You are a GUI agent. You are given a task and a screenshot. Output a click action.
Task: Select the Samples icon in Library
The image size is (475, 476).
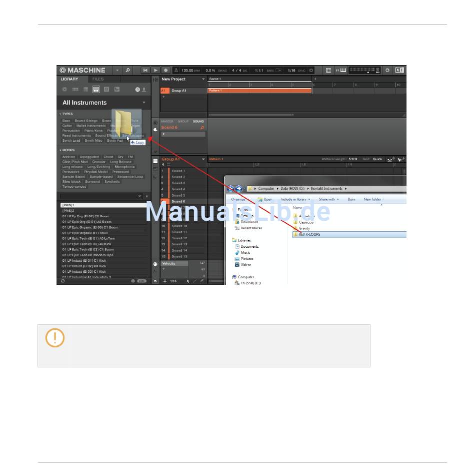117,89
